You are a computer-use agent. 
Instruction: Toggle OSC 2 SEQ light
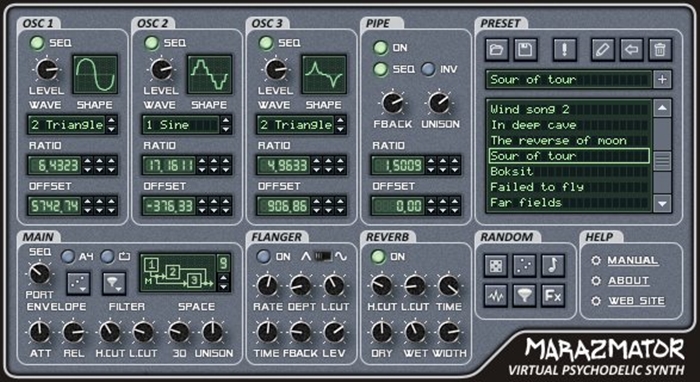[152, 43]
